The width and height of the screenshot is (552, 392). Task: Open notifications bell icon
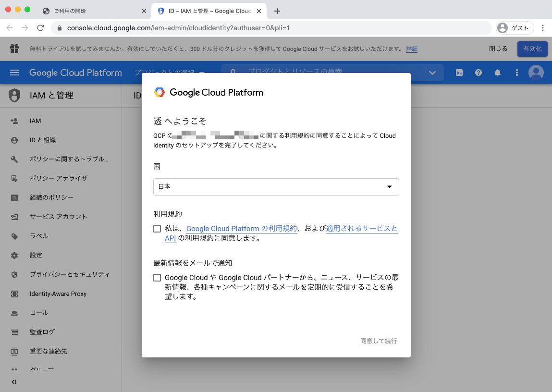click(x=497, y=73)
